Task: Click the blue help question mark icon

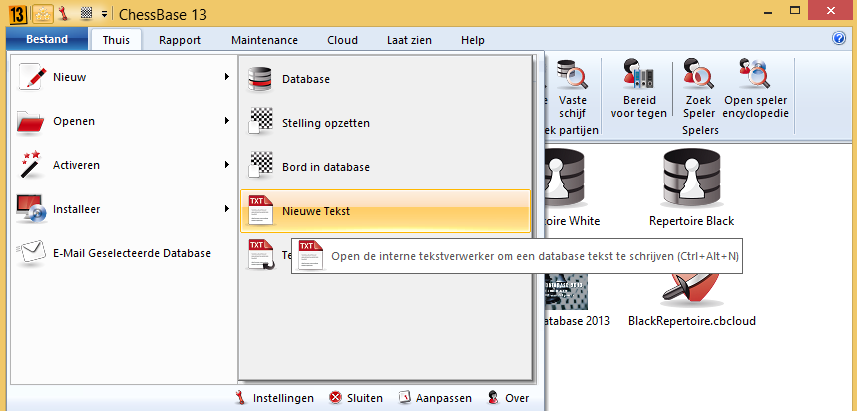Action: [x=839, y=39]
